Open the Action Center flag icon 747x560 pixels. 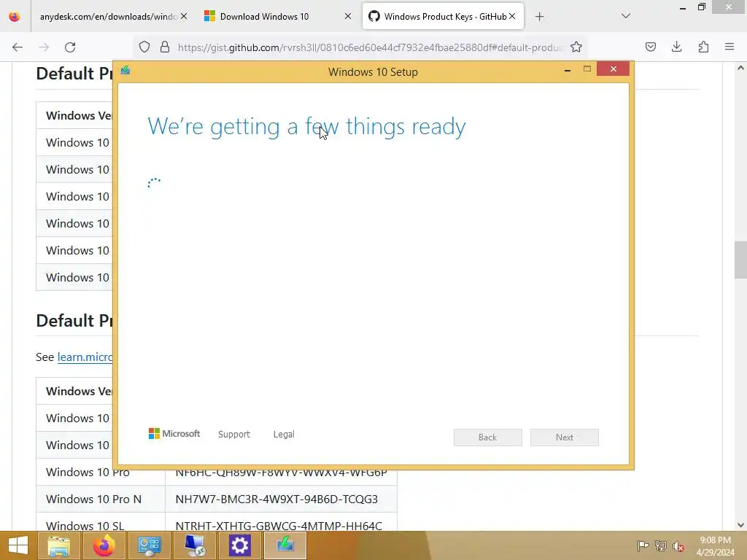(x=643, y=545)
